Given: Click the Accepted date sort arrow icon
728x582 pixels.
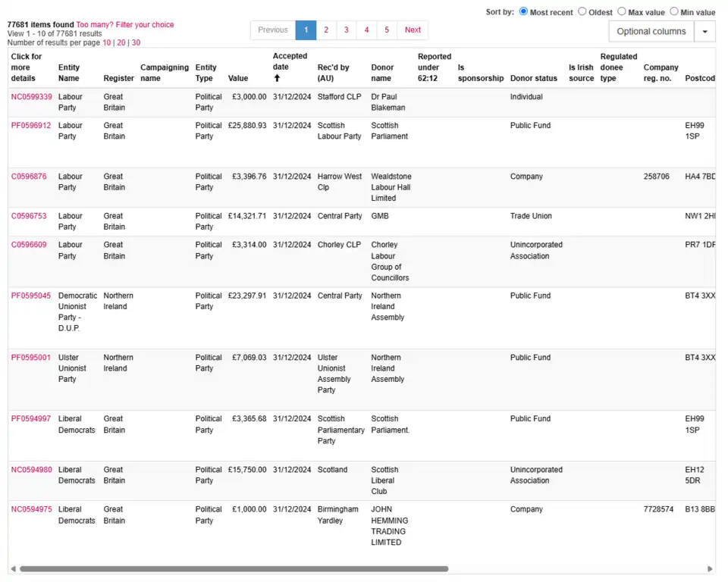Looking at the screenshot, I should [x=277, y=78].
